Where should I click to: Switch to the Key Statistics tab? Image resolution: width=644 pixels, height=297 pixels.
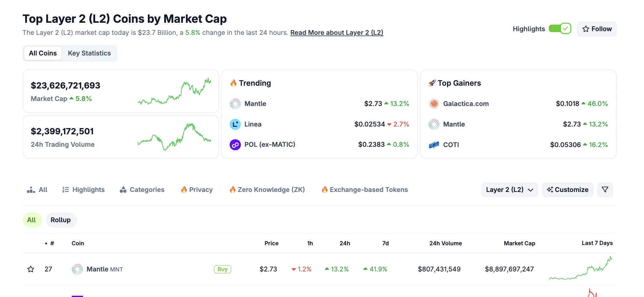(x=89, y=53)
